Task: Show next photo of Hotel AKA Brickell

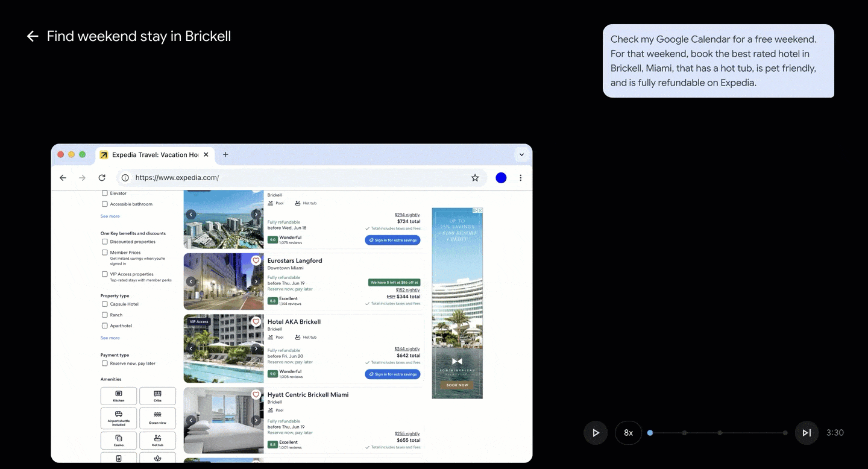Action: pyautogui.click(x=256, y=348)
